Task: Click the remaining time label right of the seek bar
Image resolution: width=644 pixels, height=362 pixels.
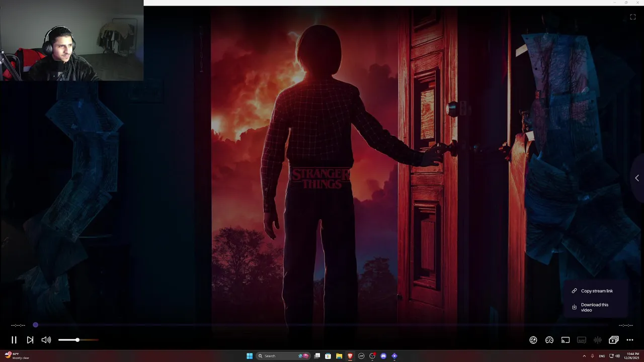Action: tap(626, 325)
